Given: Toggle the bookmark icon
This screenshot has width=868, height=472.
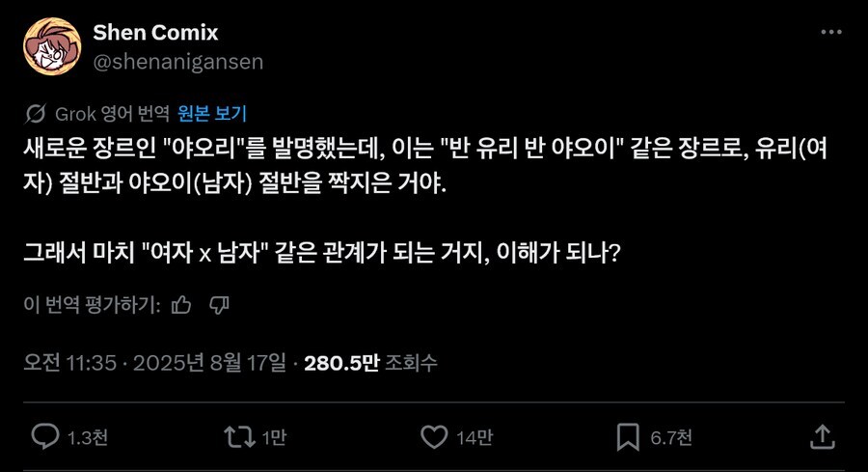Looking at the screenshot, I should pos(628,437).
